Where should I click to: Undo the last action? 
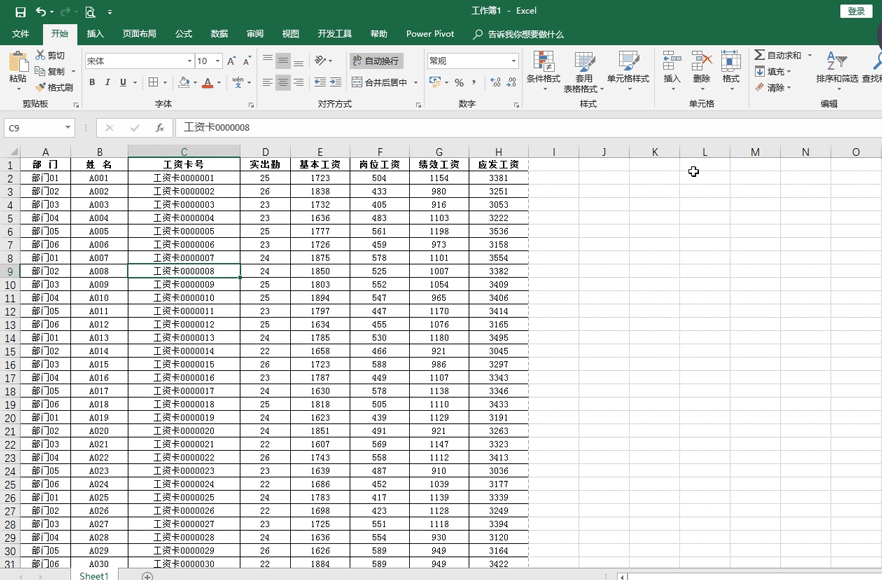tap(41, 12)
